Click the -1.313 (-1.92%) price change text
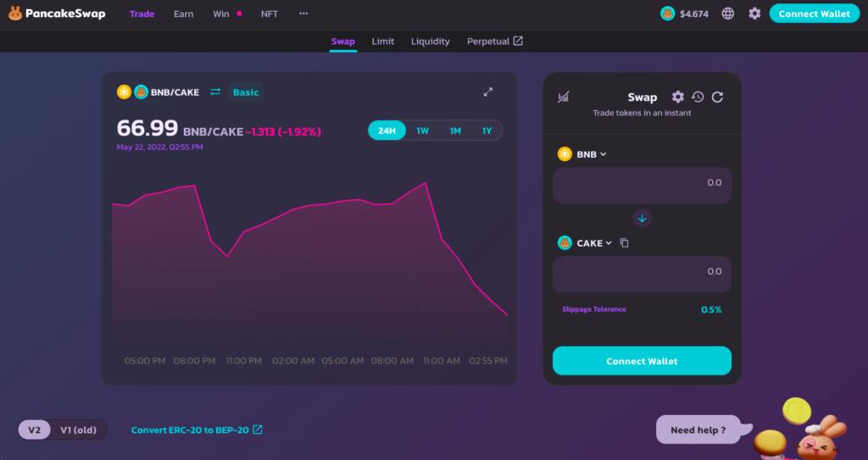This screenshot has height=460, width=868. [x=283, y=132]
